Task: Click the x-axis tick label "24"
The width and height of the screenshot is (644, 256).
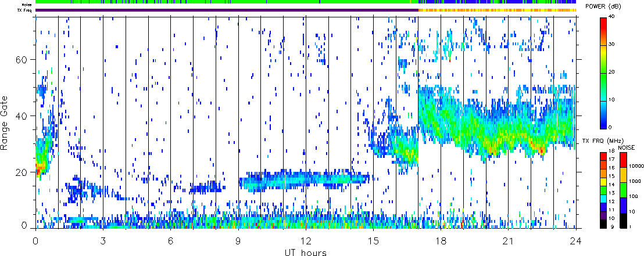Action: click(576, 240)
